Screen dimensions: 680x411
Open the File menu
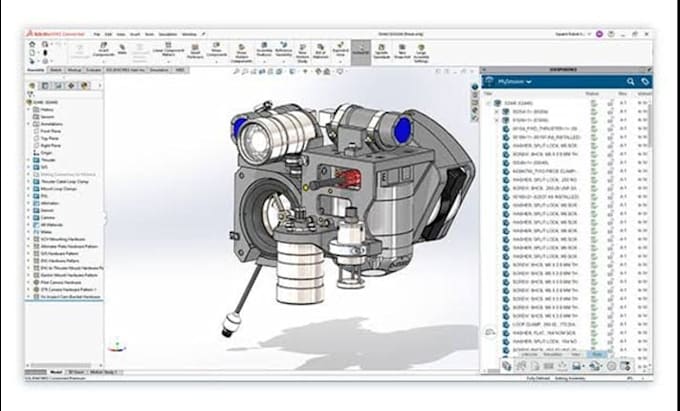[x=97, y=34]
